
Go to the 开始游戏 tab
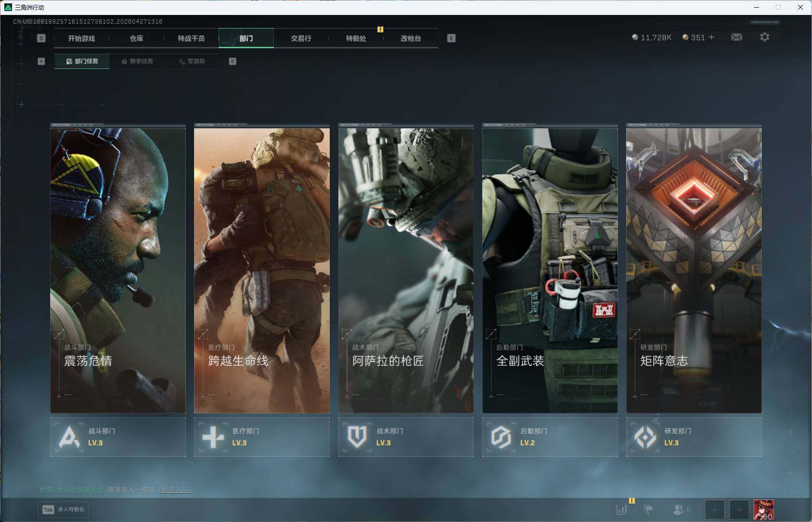point(81,38)
